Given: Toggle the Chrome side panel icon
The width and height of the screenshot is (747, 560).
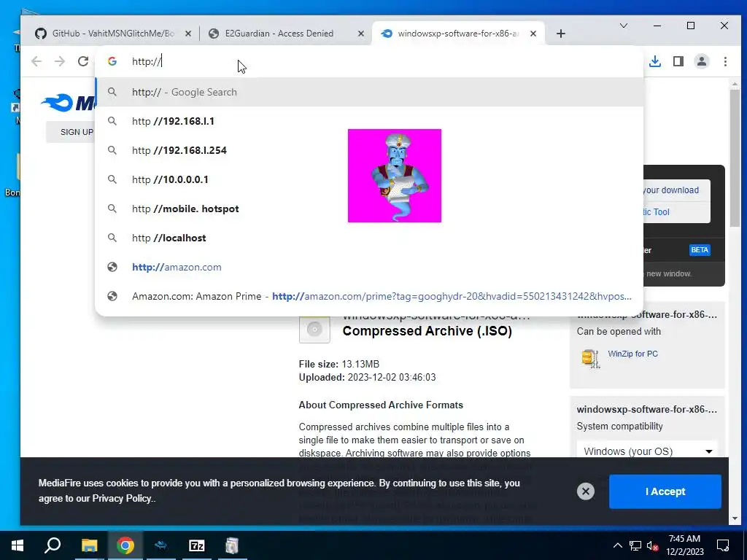Looking at the screenshot, I should pos(678,61).
